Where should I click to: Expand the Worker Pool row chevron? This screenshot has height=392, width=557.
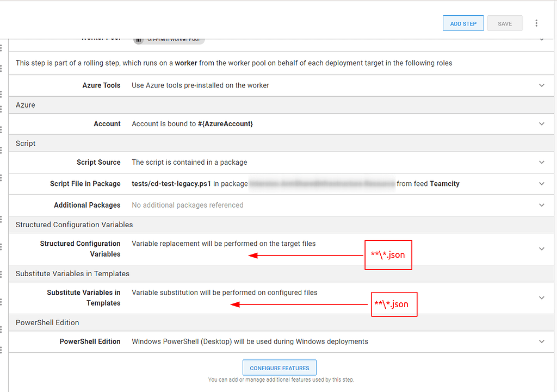pos(541,40)
